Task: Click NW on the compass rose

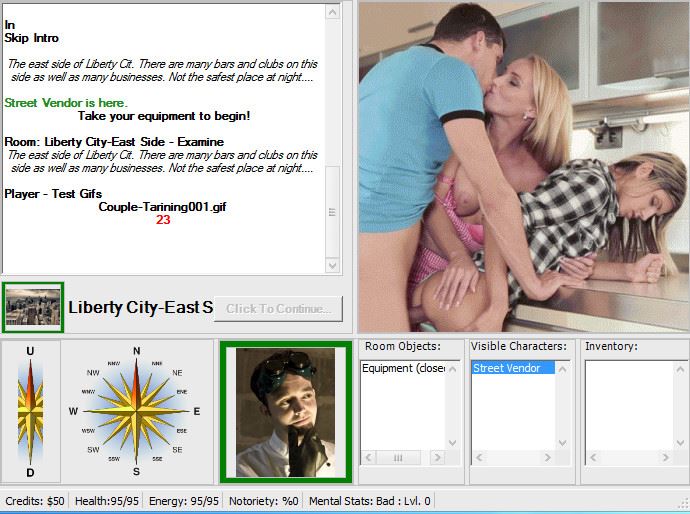Action: pos(94,372)
